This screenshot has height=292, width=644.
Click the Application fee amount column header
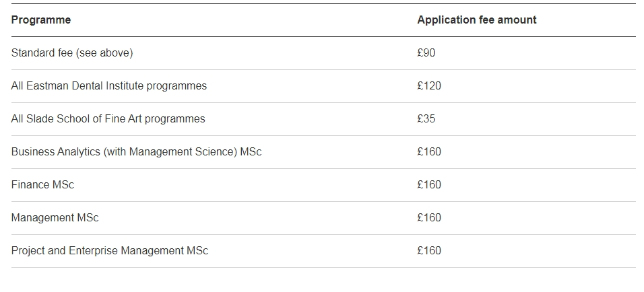click(476, 20)
